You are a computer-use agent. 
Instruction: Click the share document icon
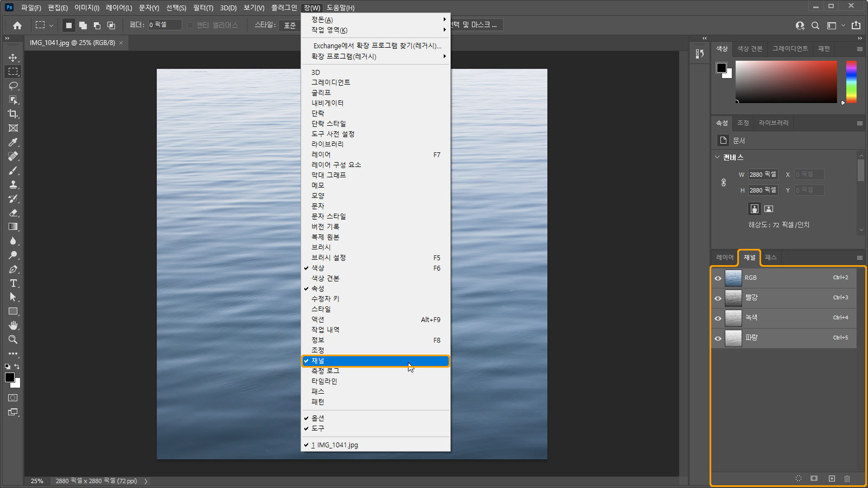(x=856, y=25)
